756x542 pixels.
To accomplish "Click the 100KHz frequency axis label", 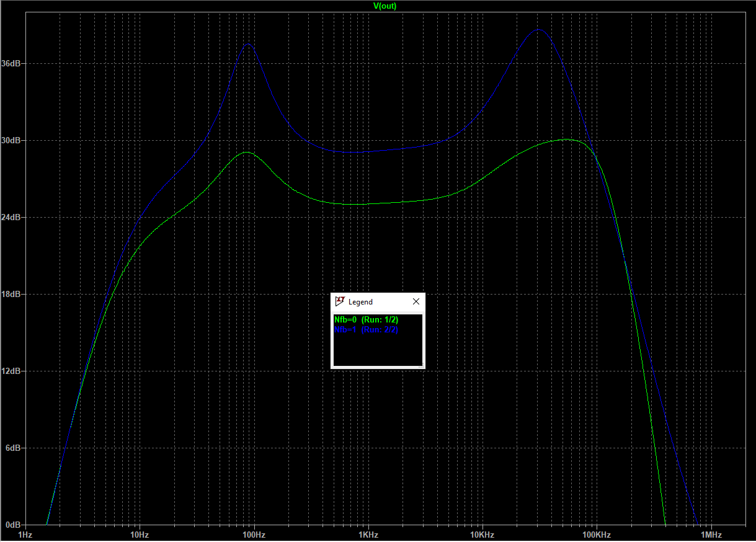I will point(597,535).
